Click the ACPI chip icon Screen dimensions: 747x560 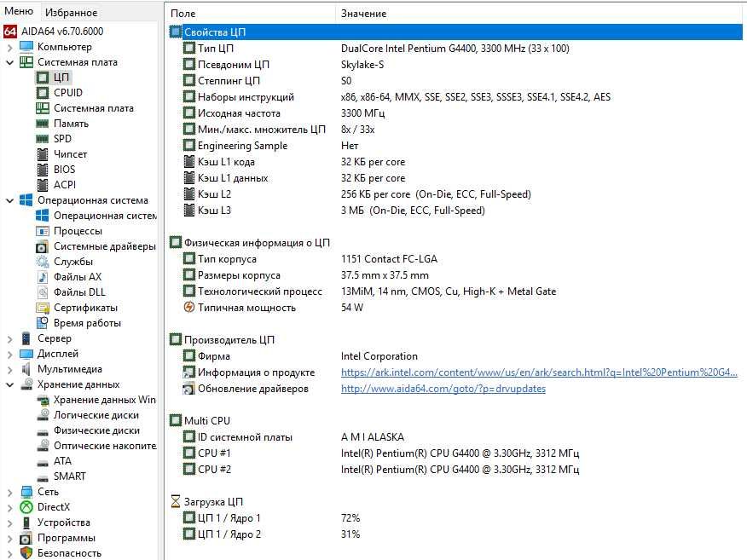tap(43, 184)
